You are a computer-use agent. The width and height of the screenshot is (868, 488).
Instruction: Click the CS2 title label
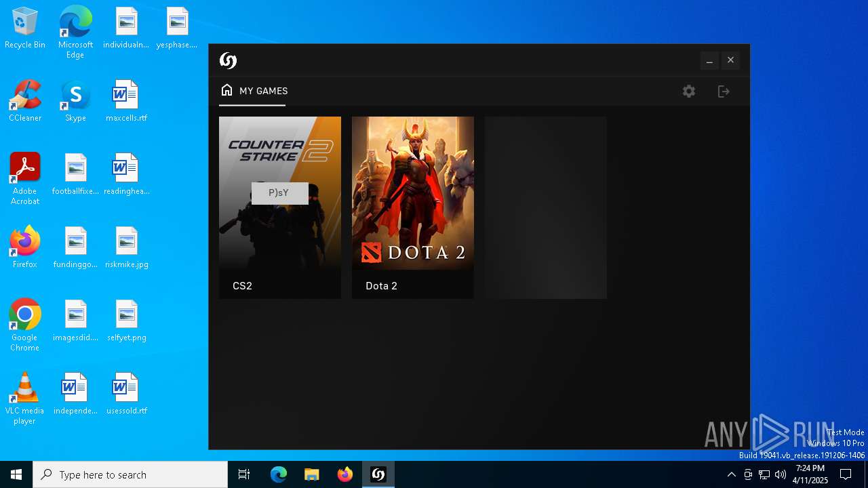point(242,286)
